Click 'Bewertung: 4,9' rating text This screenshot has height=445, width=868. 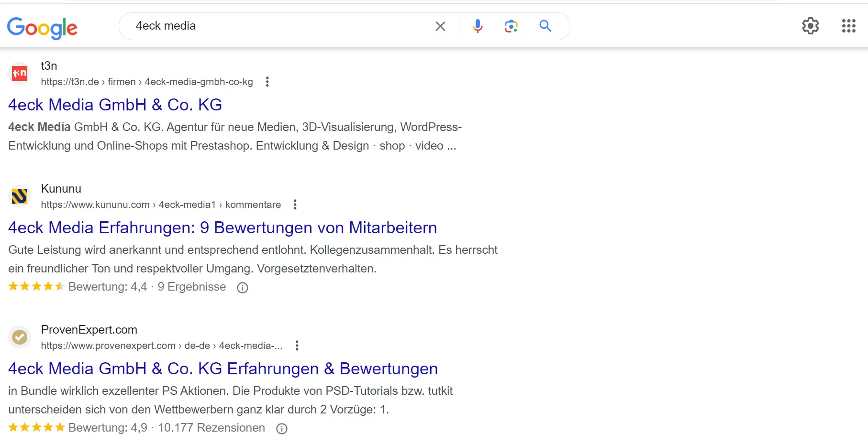[108, 428]
